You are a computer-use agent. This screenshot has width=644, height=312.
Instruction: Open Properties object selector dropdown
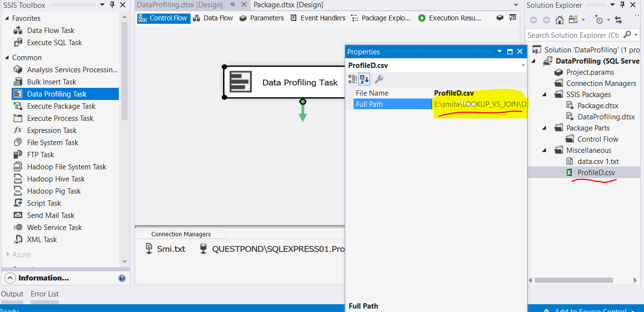(523, 66)
